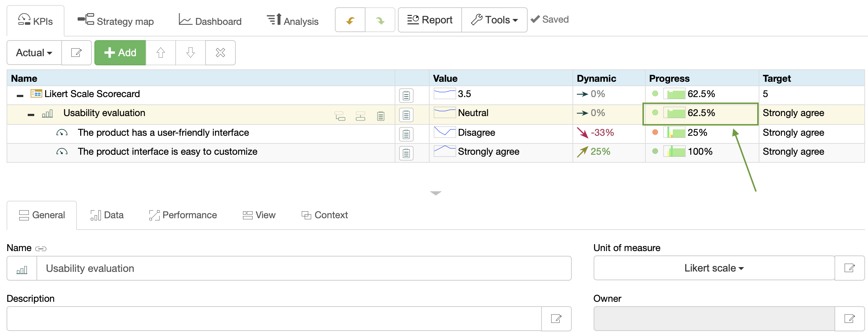Click the edit icon beside Unit of measure
The image size is (868, 335).
point(849,268)
